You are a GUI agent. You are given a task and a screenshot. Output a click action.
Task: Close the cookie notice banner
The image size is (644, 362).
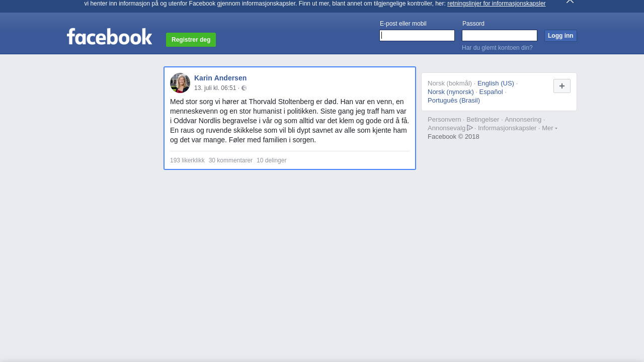tap(570, 2)
